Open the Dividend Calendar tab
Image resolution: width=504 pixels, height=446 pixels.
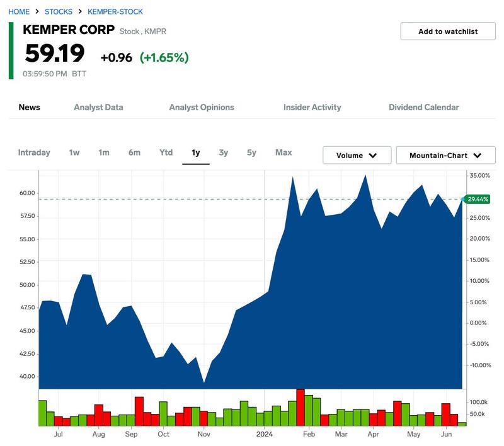coord(423,107)
